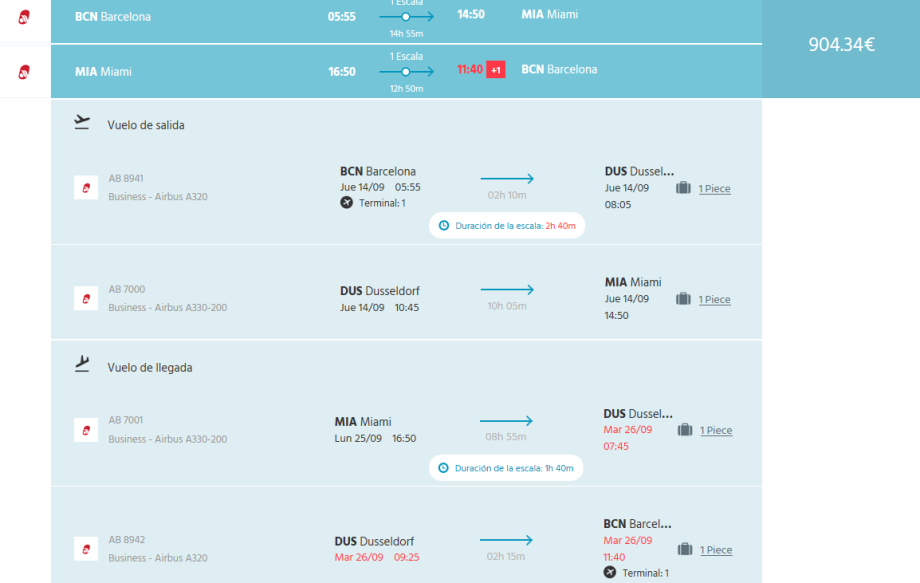
Task: Click the clock icon in the 2h 40m layover badge
Action: point(444,226)
